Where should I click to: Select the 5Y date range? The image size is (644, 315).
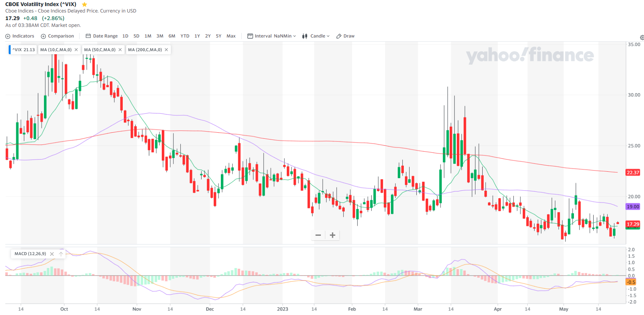click(219, 36)
